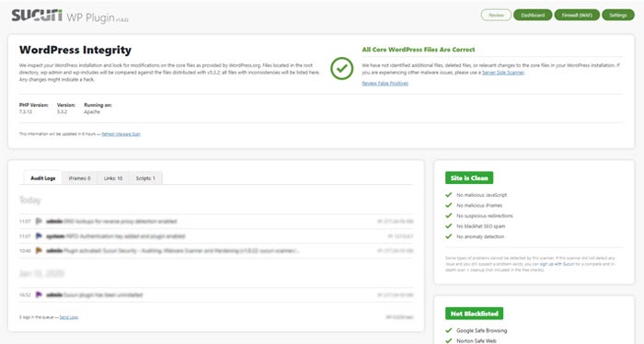Click the orange flag icon on the 10:48 log row
Screen dimensions: 644x344
pyautogui.click(x=39, y=250)
